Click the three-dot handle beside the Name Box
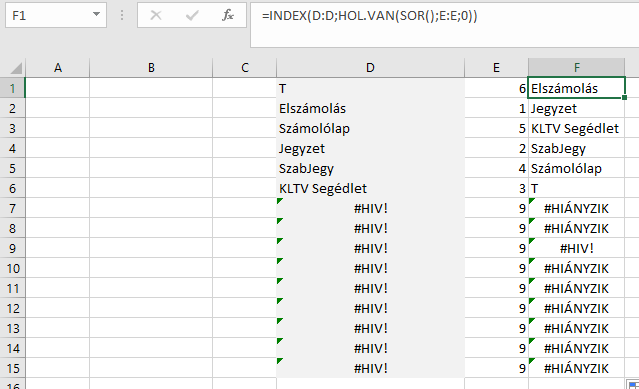This screenshot has height=389, width=639. pyautogui.click(x=121, y=15)
